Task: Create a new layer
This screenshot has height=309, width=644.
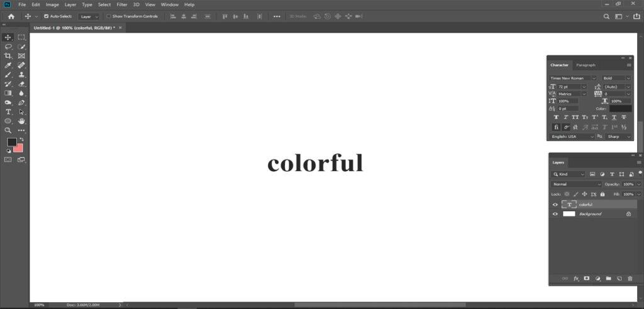Action: point(619,279)
